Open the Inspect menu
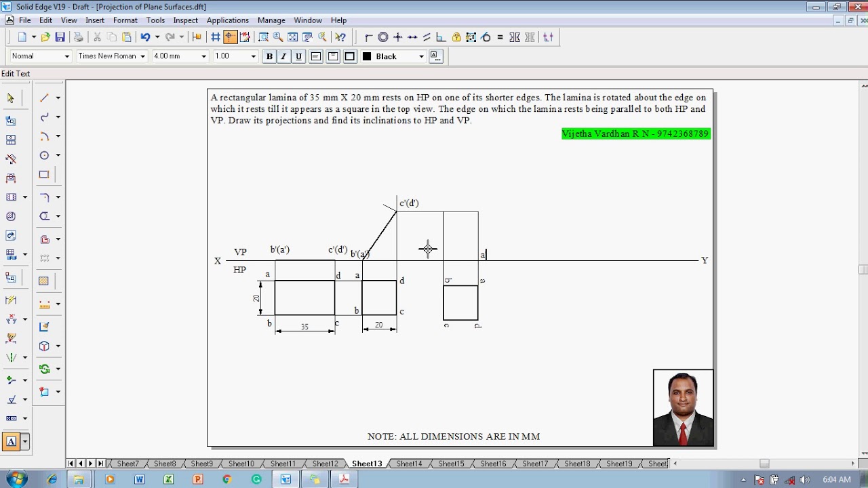The height and width of the screenshot is (488, 868). pos(186,20)
